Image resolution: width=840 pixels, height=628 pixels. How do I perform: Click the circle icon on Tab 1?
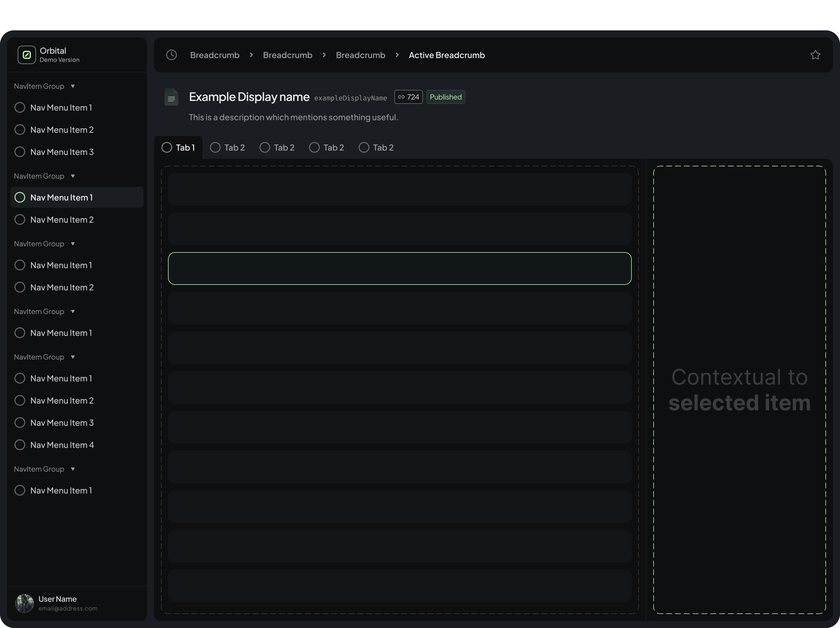(167, 147)
